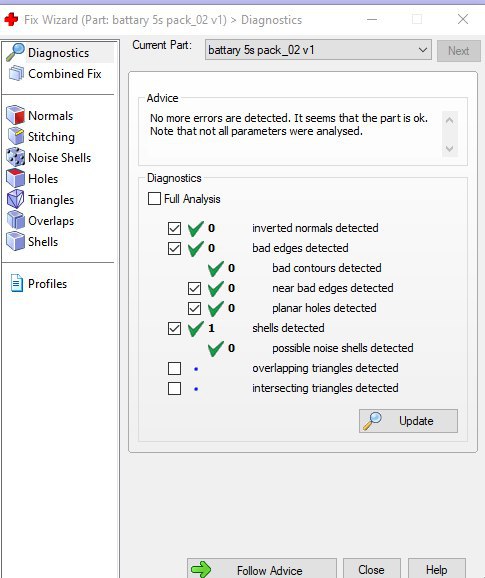Click the Overlaps icon
The image size is (485, 578).
pos(15,220)
